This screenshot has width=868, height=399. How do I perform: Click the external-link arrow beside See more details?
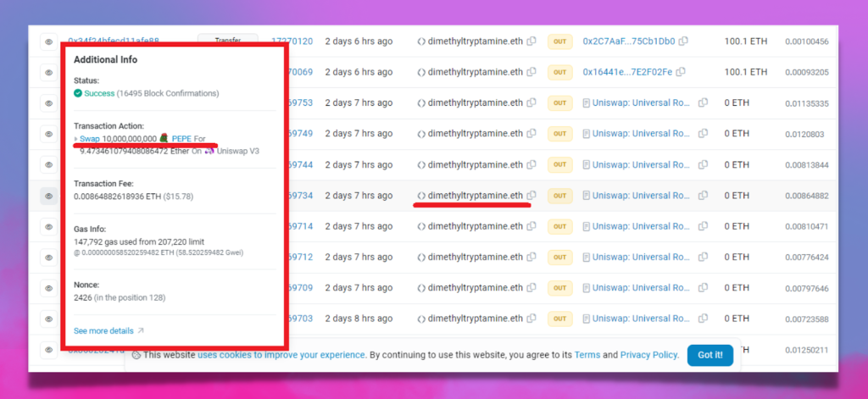pos(141,331)
